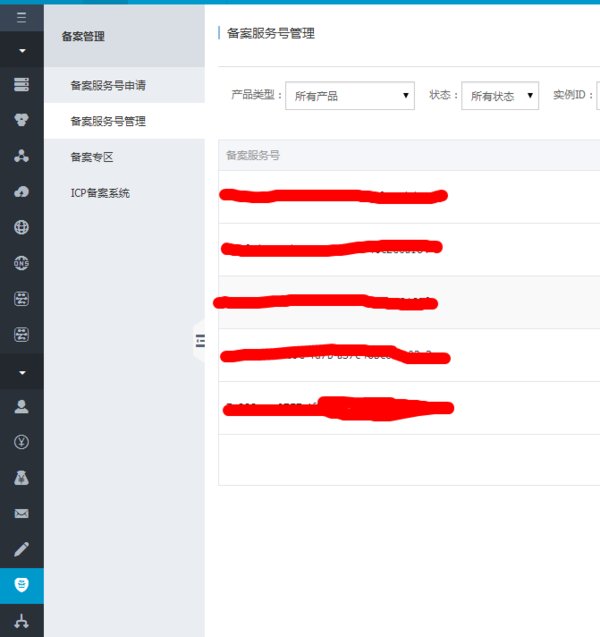The width and height of the screenshot is (600, 637).
Task: Collapse the upper sidebar section arrow
Action: pos(22,50)
